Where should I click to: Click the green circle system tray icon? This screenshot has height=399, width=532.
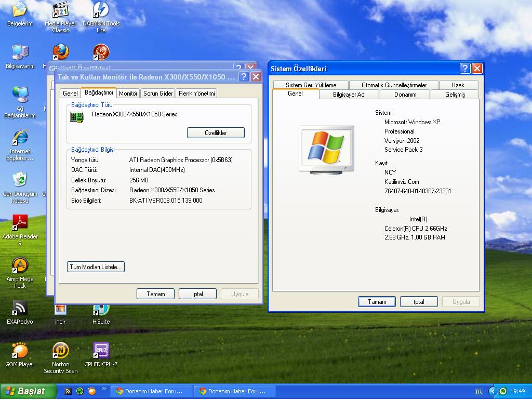[503, 391]
